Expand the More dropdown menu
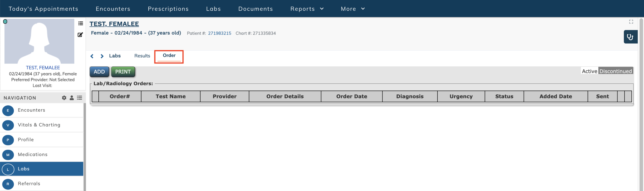This screenshot has height=191, width=644. (353, 9)
